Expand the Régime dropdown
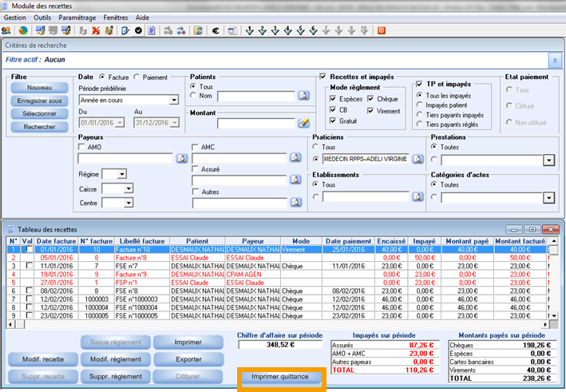The image size is (566, 392). [121, 173]
